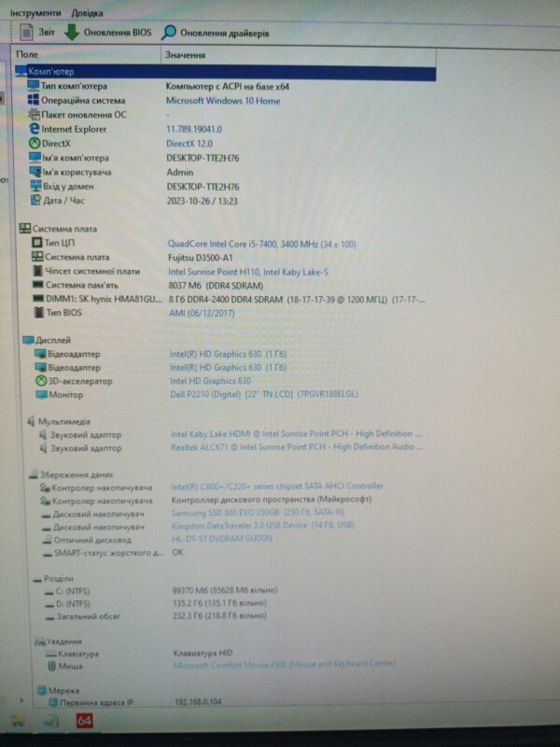The height and width of the screenshot is (747, 560).
Task: Click the DIMM1: SK hynix module icon
Action: (38, 299)
